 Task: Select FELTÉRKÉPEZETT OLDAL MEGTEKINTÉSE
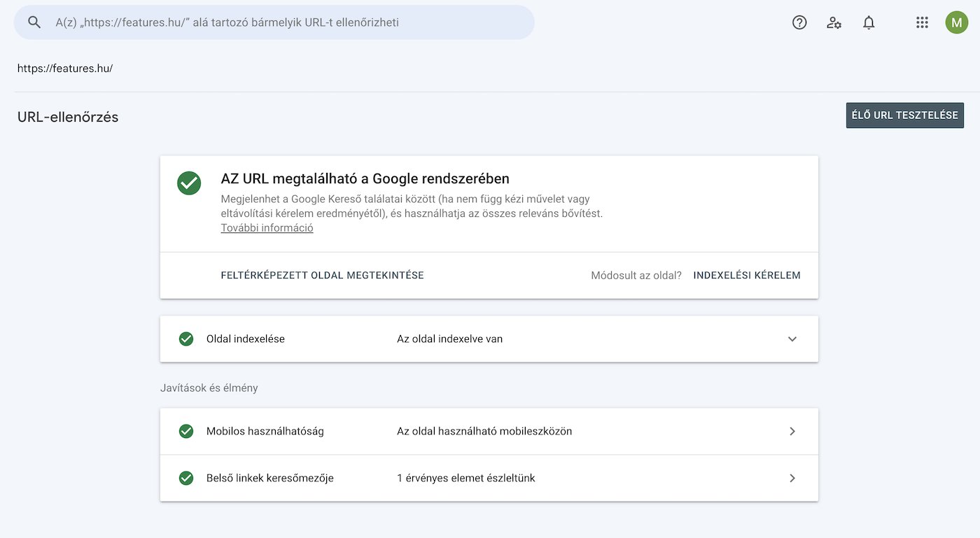(x=322, y=276)
